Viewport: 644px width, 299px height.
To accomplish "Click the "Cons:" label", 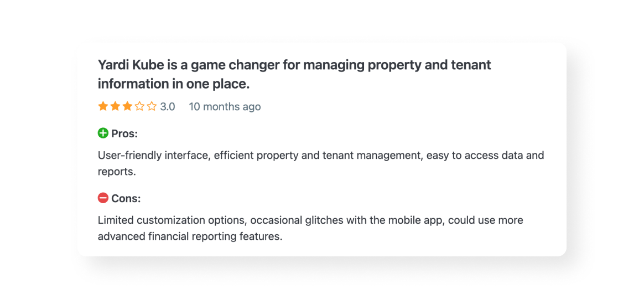I will (126, 198).
